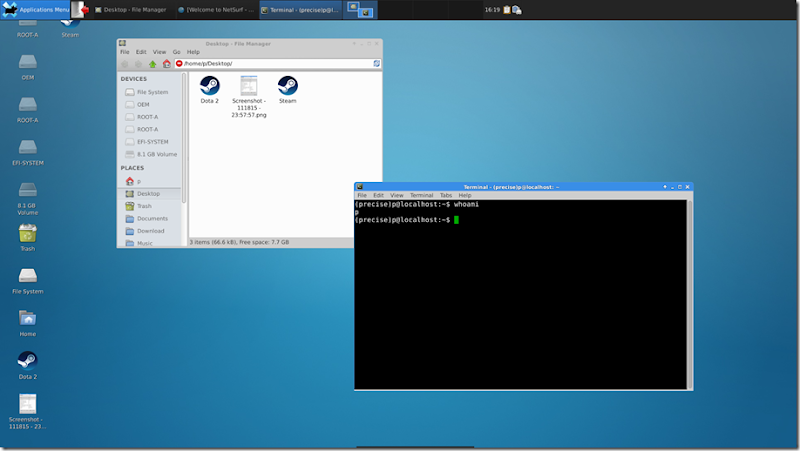Viewport: 800px width, 451px height.
Task: Go back using File Manager's back arrow
Action: [x=124, y=64]
